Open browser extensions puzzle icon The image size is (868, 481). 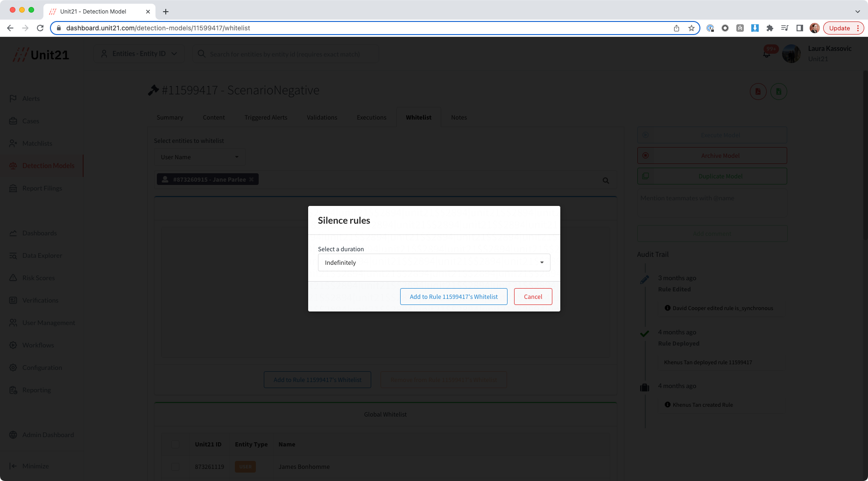[770, 28]
